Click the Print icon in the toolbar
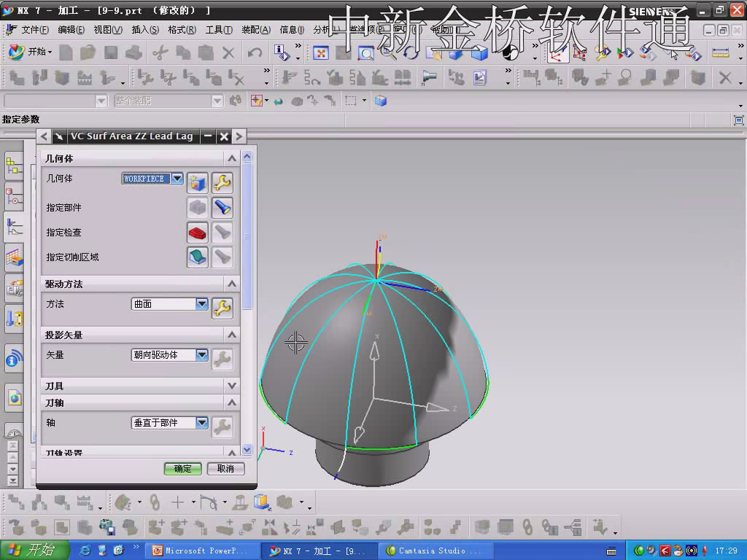This screenshot has height=560, width=747. click(x=134, y=52)
